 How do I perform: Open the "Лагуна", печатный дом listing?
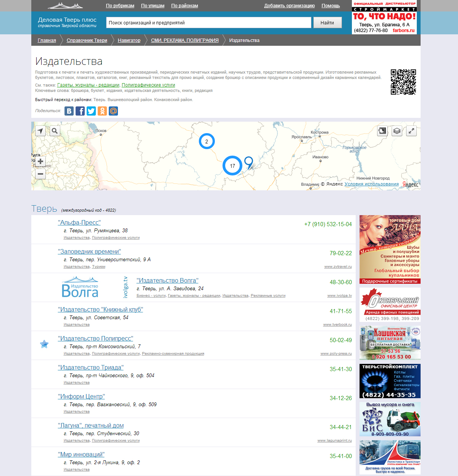pos(91,426)
